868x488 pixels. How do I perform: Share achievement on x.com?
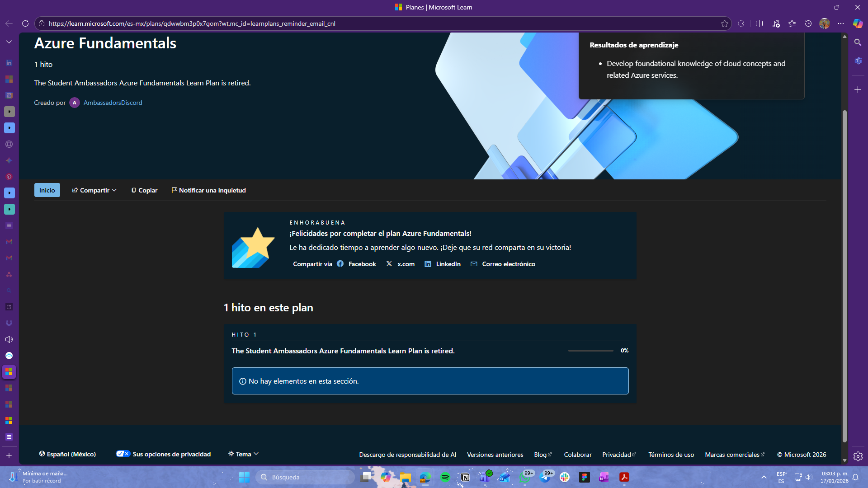click(x=401, y=264)
